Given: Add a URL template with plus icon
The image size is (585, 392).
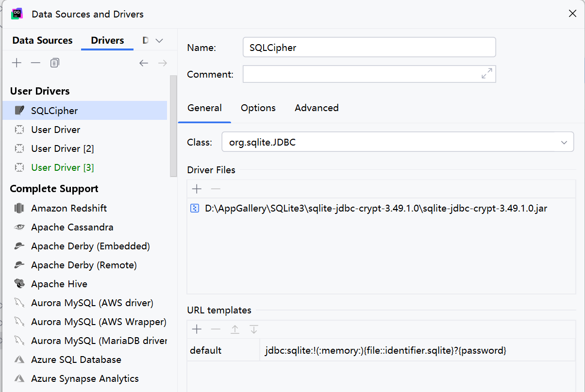Looking at the screenshot, I should 197,329.
